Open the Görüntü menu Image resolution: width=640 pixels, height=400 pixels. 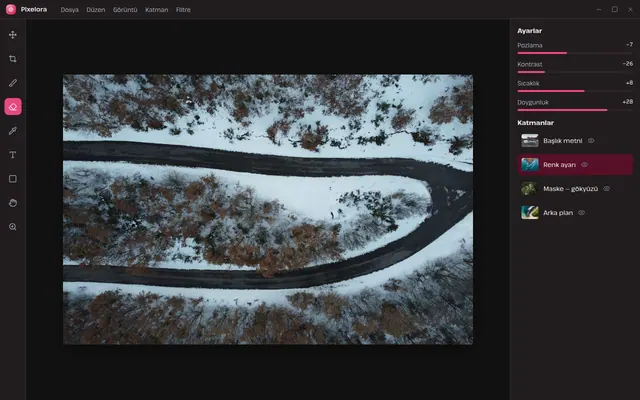pos(125,10)
